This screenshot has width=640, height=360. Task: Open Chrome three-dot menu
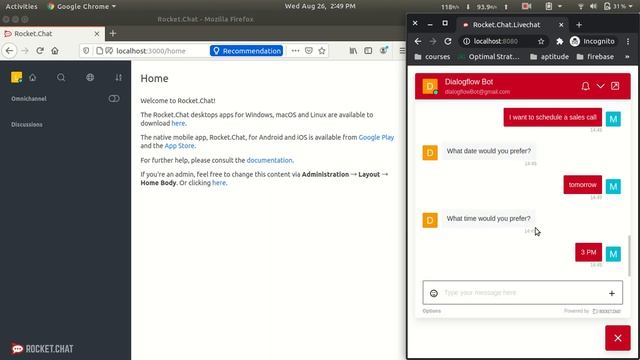(x=628, y=41)
